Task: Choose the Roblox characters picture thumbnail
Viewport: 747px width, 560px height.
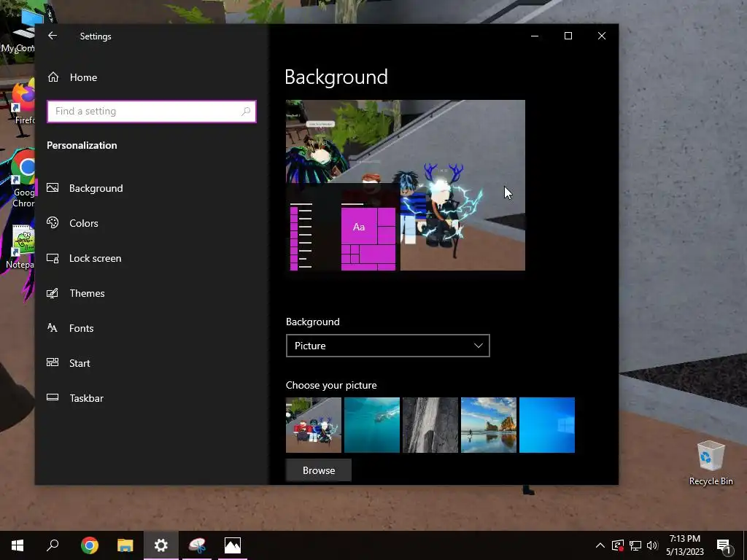Action: (x=314, y=425)
